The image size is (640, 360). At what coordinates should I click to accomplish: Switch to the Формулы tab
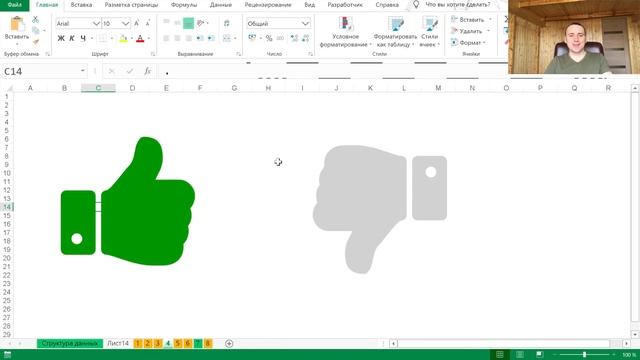point(184,5)
